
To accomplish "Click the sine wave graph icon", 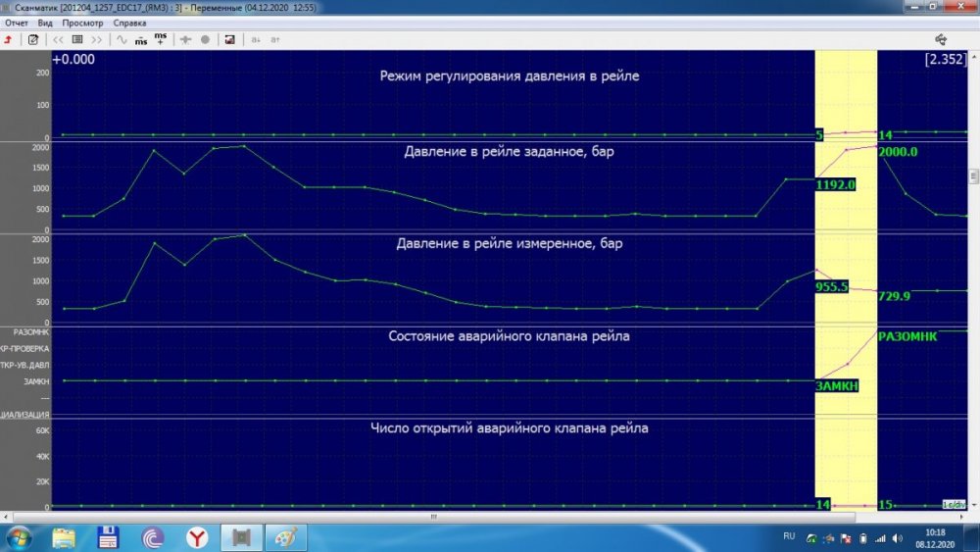I will tap(122, 39).
